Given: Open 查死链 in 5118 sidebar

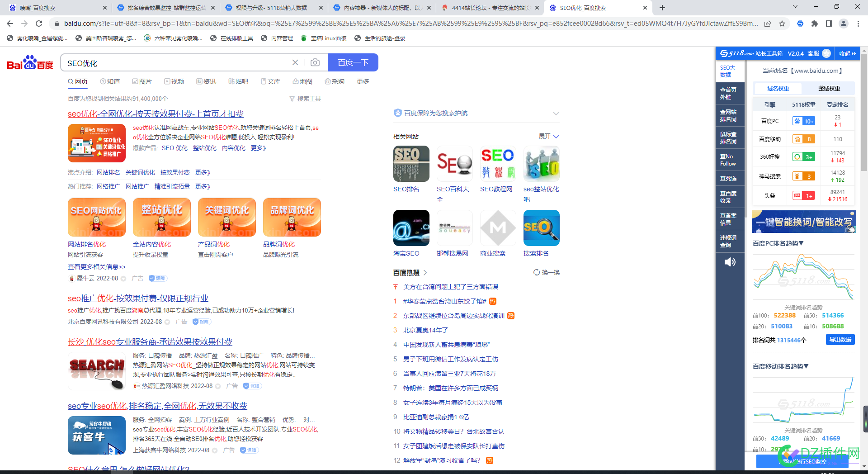Looking at the screenshot, I should tap(730, 178).
